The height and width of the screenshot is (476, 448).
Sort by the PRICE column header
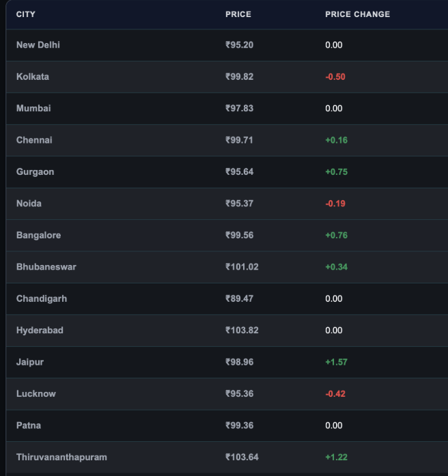point(238,14)
